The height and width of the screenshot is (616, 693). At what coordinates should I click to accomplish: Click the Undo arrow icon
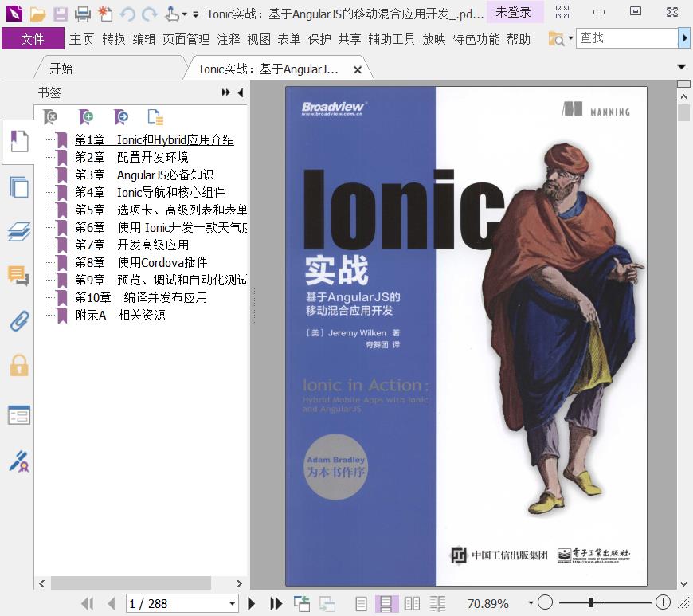tap(127, 14)
